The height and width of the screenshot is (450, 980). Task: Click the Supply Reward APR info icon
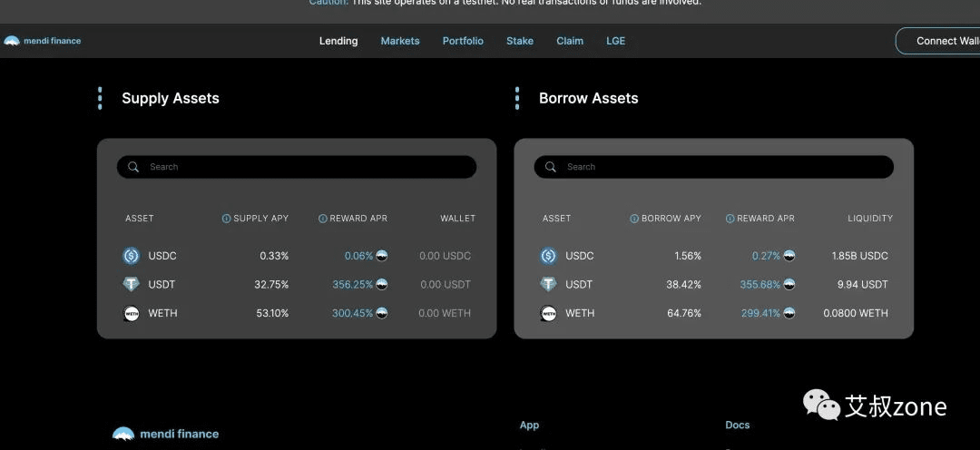tap(322, 219)
